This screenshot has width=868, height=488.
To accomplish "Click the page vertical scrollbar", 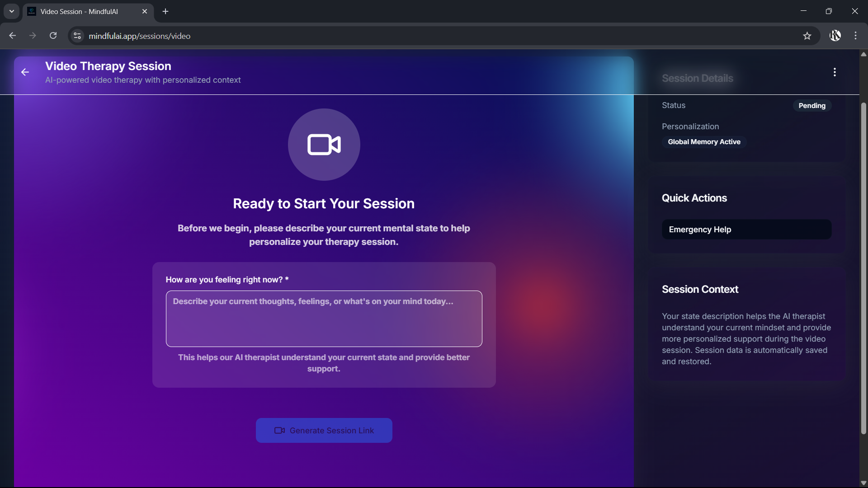I will tap(863, 269).
